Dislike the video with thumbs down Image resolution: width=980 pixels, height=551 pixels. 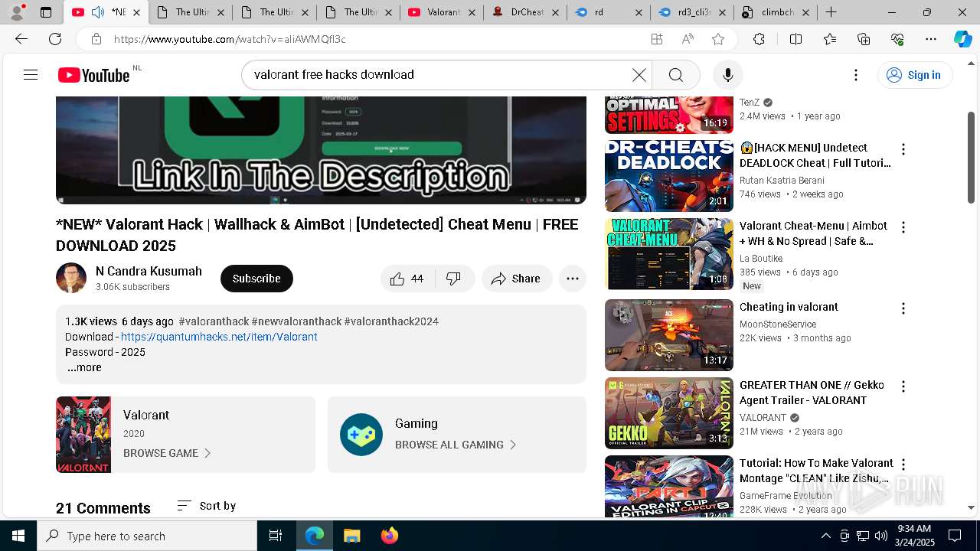coord(454,279)
